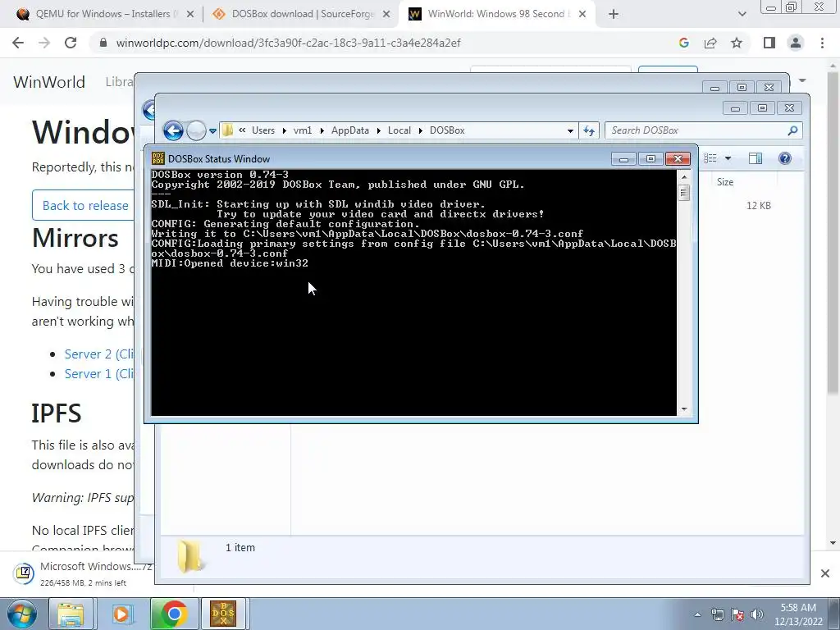
Task: Bookmark this page with the star icon
Action: (x=737, y=43)
